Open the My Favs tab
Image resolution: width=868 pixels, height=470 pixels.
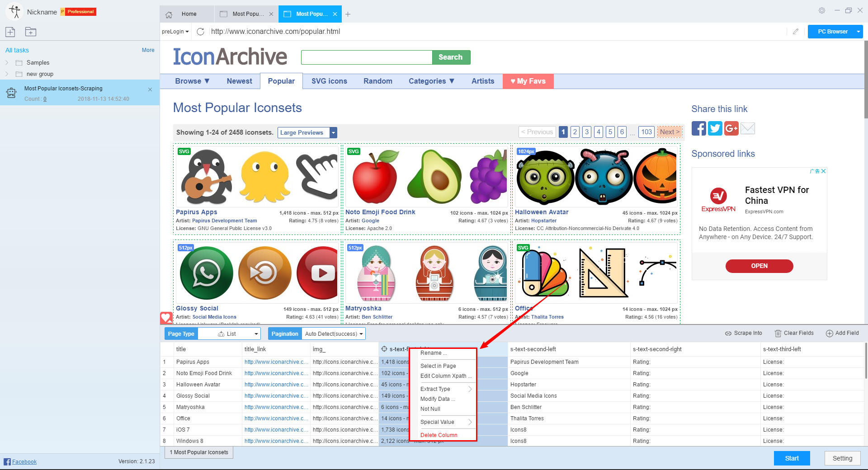point(528,81)
